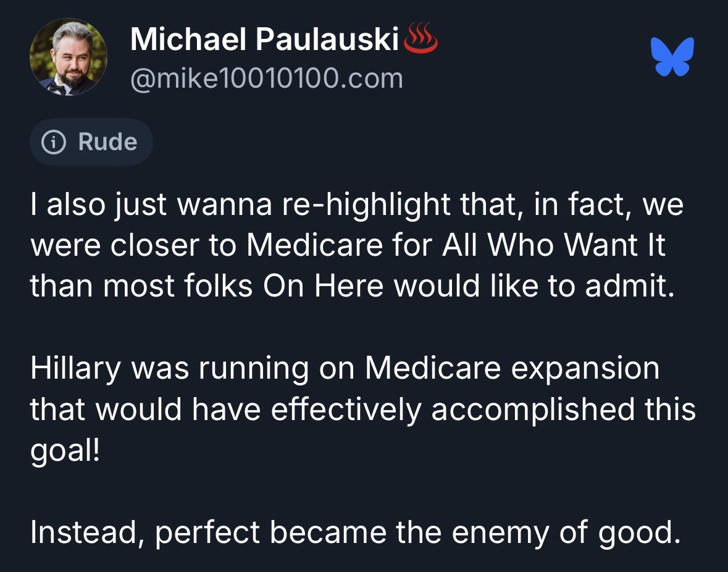The width and height of the screenshot is (728, 572).
Task: Click the final line "Instead, perfect became"
Action: tap(356, 532)
